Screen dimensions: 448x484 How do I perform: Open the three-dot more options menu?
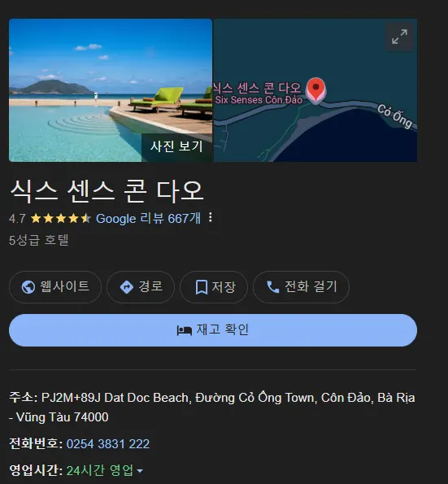click(x=210, y=217)
